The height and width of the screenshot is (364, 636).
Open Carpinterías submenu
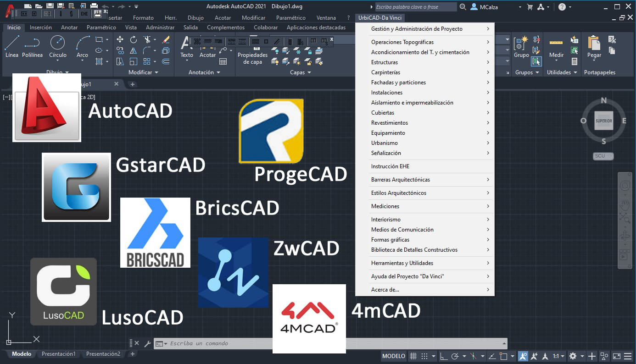tap(425, 72)
